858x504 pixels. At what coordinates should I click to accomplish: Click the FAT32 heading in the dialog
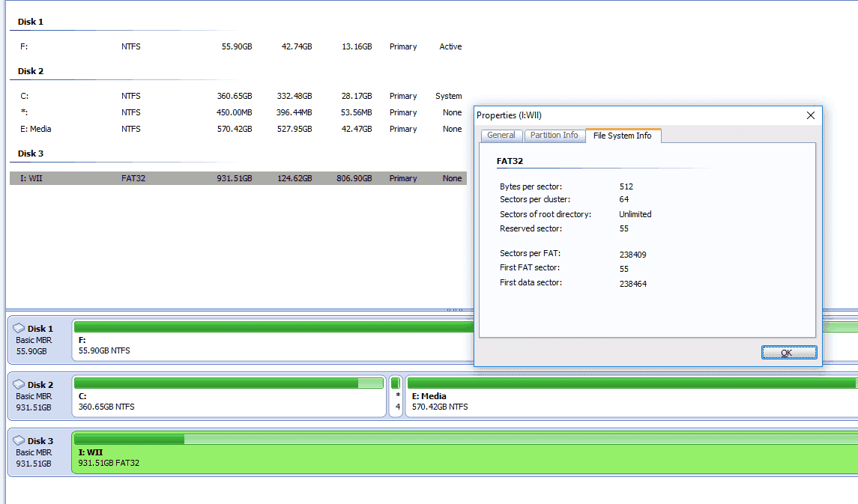(x=510, y=161)
